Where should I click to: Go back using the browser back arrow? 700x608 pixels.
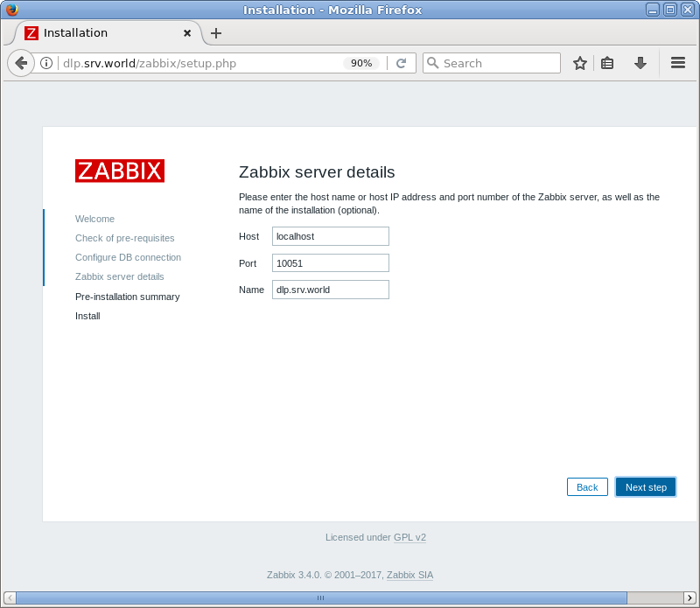click(x=20, y=63)
